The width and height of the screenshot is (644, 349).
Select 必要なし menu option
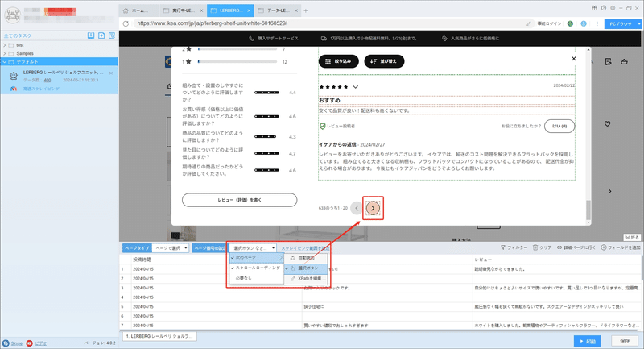coord(256,278)
